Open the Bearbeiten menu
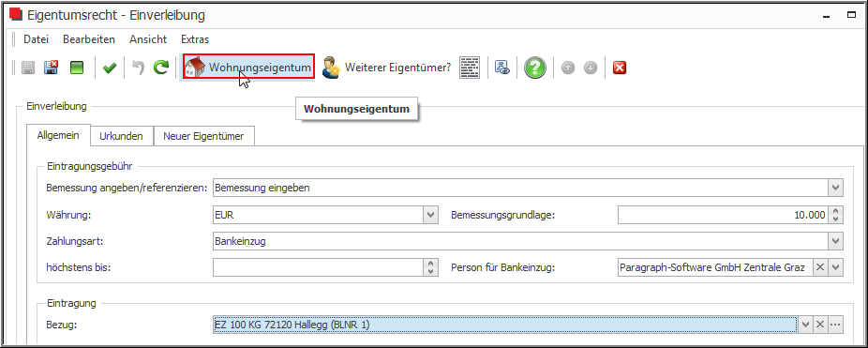The width and height of the screenshot is (868, 348). coord(89,39)
